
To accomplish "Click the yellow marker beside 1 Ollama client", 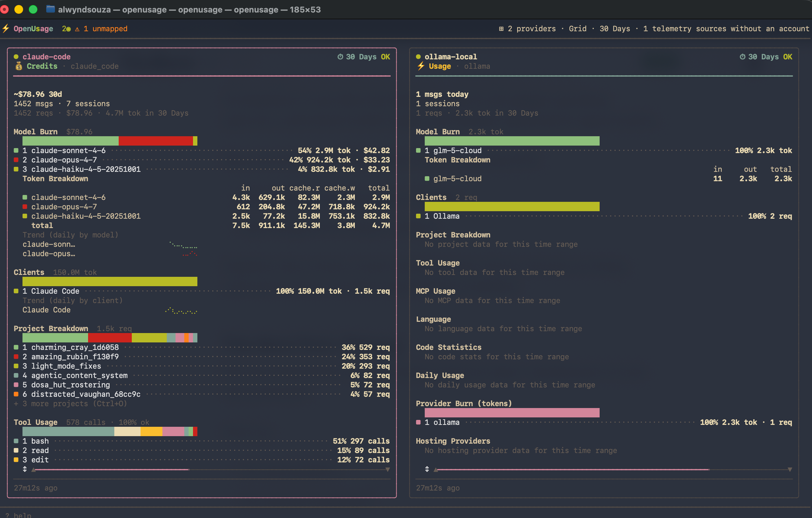I will tap(418, 216).
